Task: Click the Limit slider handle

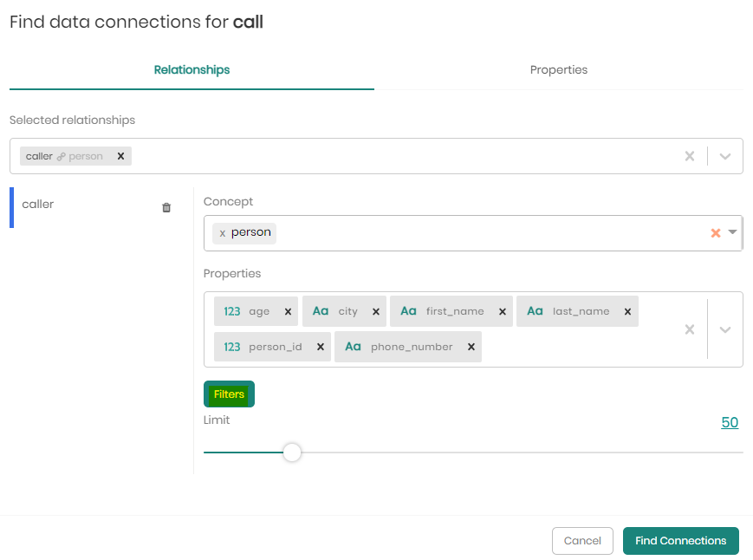Action: click(292, 453)
